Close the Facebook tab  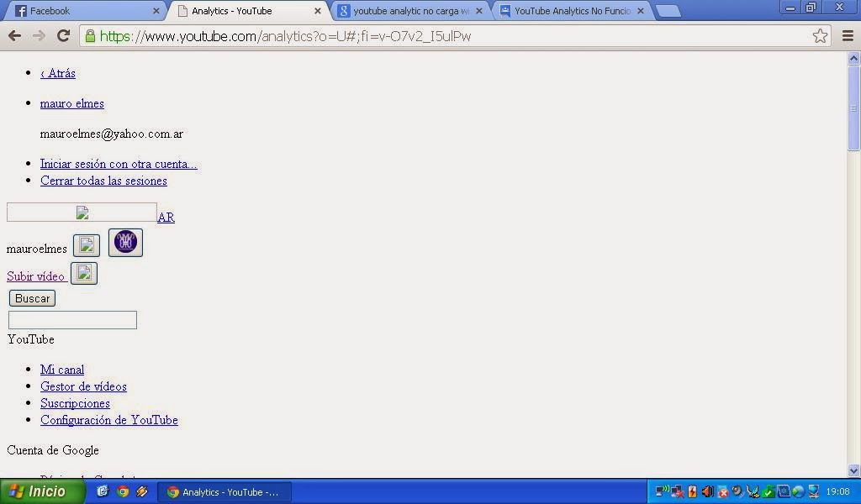(156, 10)
